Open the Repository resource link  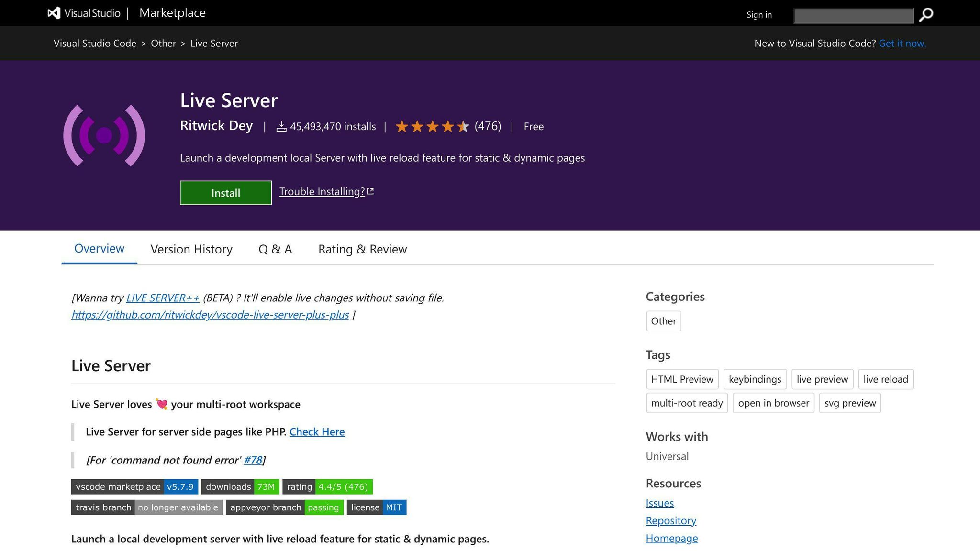(x=671, y=520)
